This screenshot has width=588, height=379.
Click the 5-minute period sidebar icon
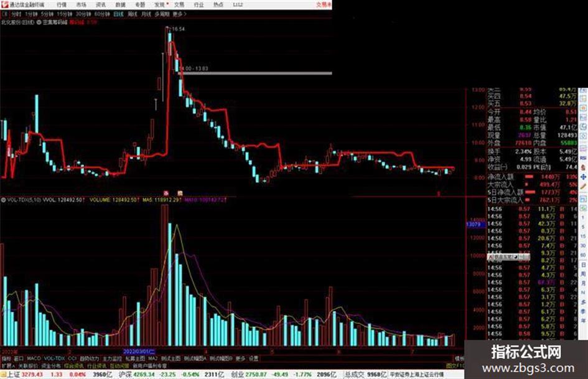coord(583,227)
